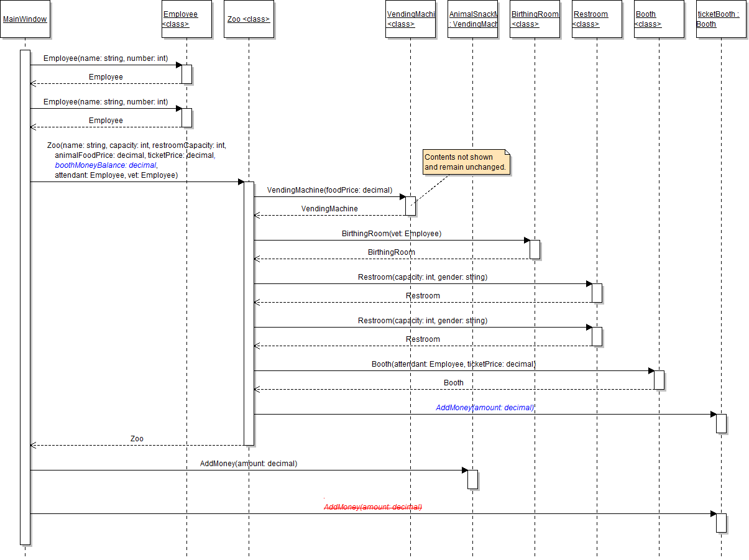Screen dimensions: 749x560
Task: Click the Booth class lifeline header
Action: point(659,19)
